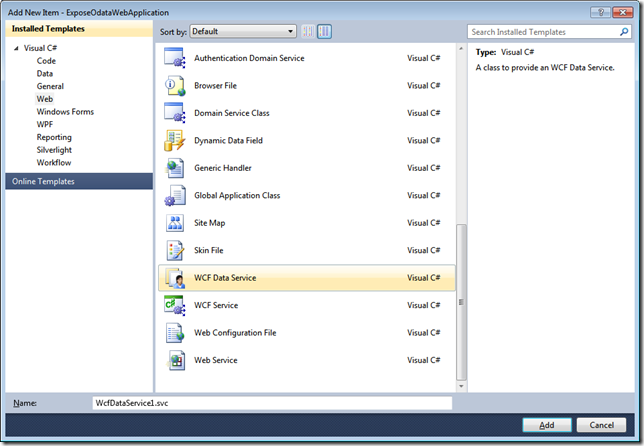Viewport: 644px width, 446px height.
Task: Select the Site Map template icon
Action: click(x=175, y=223)
